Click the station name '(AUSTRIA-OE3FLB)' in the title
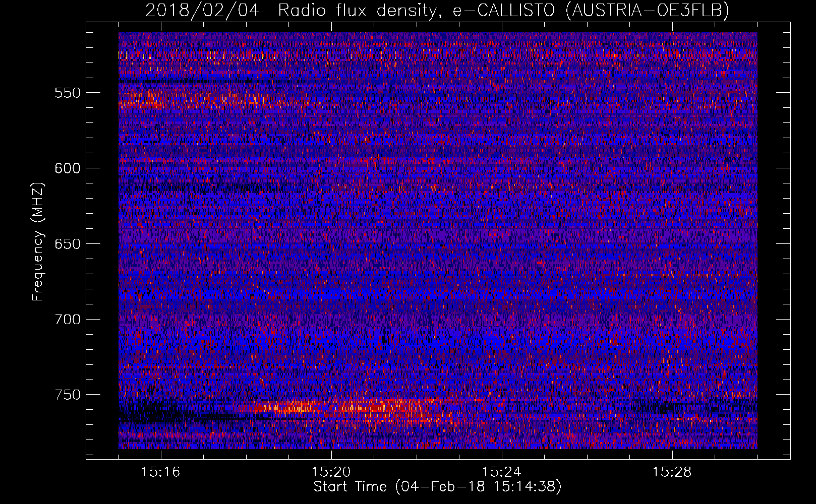Screen dimensions: 816x504 click(x=648, y=10)
